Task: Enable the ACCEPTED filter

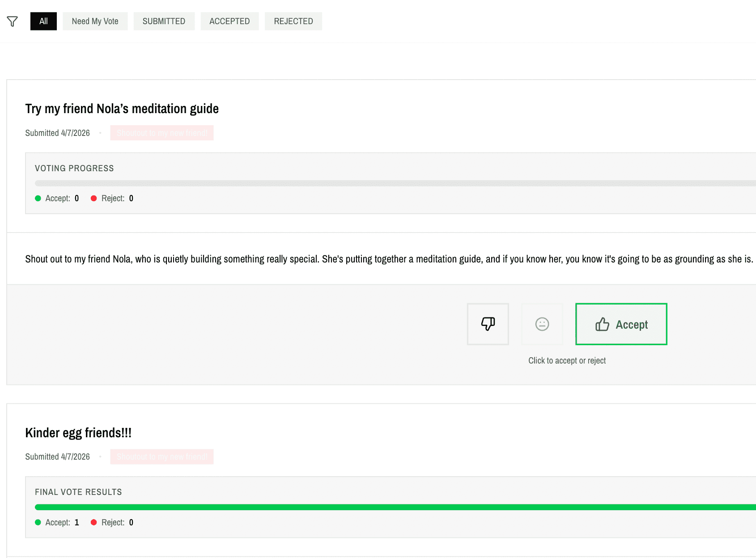Action: click(229, 21)
